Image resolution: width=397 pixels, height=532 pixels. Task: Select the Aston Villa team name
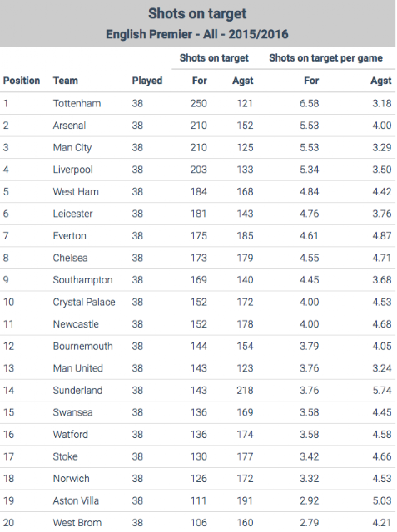[76, 500]
